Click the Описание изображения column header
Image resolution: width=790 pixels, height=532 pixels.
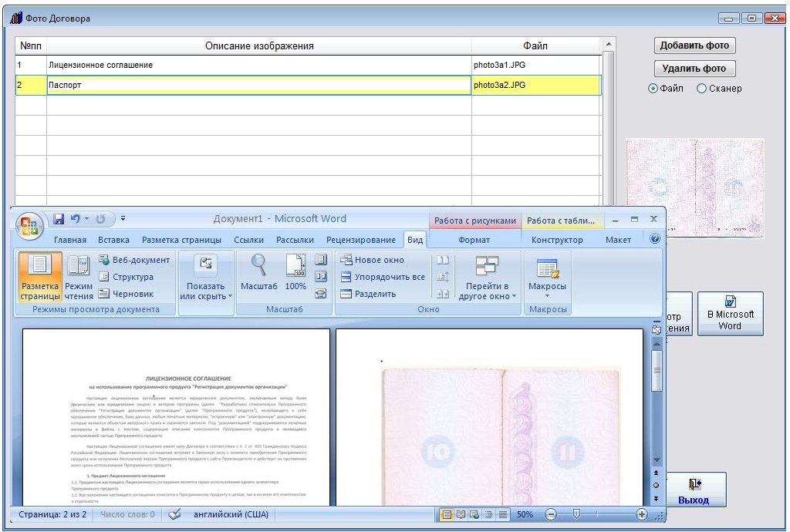point(259,45)
